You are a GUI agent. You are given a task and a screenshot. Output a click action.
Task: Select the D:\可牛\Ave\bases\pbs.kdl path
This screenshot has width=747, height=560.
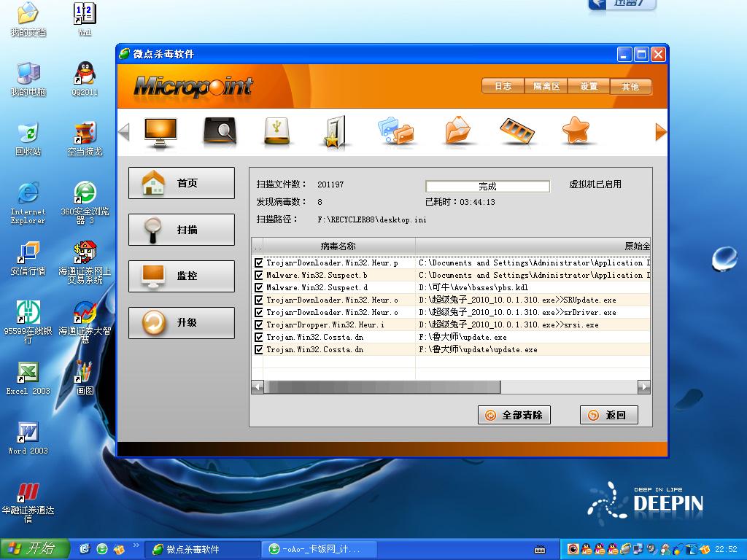(473, 287)
